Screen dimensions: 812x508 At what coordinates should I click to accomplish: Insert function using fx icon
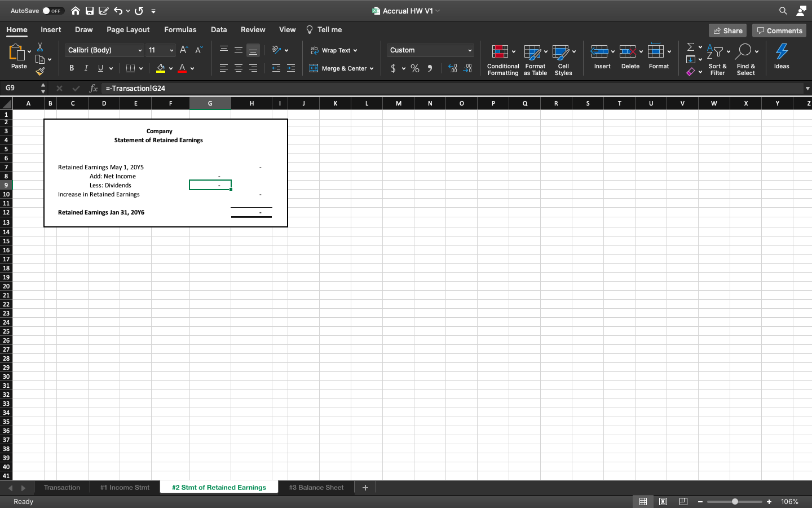[x=94, y=88]
